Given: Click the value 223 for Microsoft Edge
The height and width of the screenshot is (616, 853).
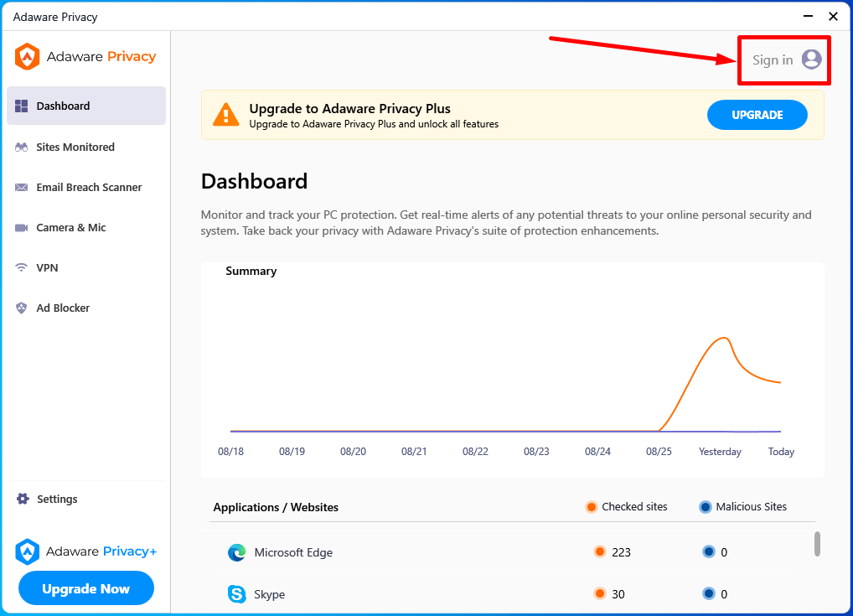Looking at the screenshot, I should point(621,552).
